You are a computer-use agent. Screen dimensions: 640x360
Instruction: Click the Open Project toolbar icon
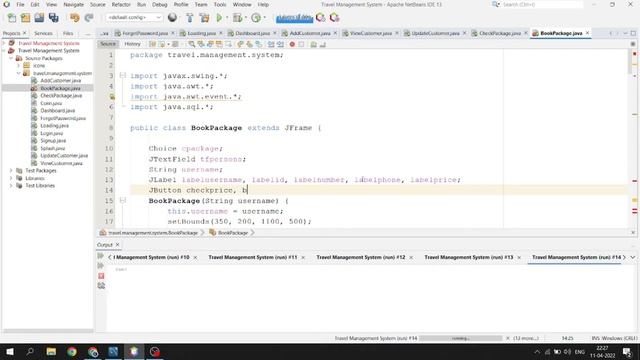[39, 18]
